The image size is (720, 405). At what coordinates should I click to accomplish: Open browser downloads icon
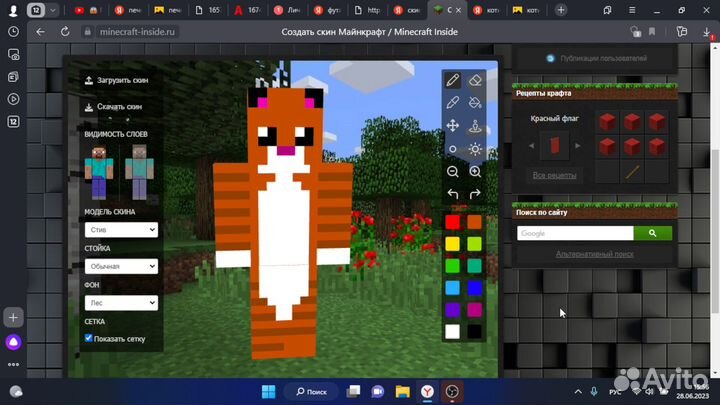point(707,32)
